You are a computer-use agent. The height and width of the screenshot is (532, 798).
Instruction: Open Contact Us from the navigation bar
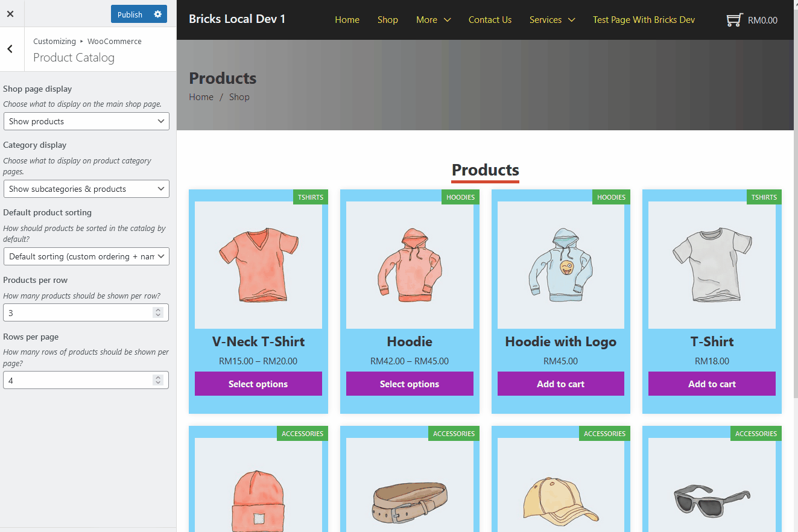point(490,20)
